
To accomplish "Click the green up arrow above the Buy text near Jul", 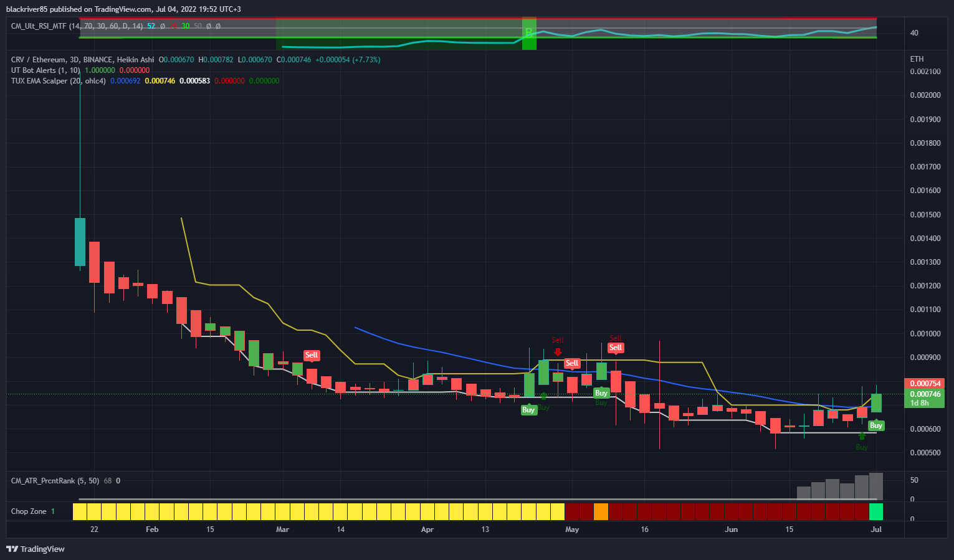I will coord(862,436).
